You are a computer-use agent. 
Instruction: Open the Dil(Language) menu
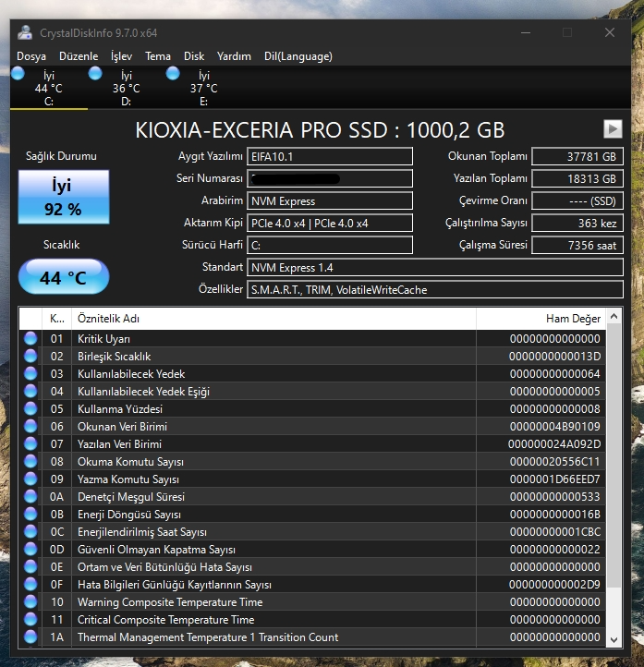pos(298,56)
